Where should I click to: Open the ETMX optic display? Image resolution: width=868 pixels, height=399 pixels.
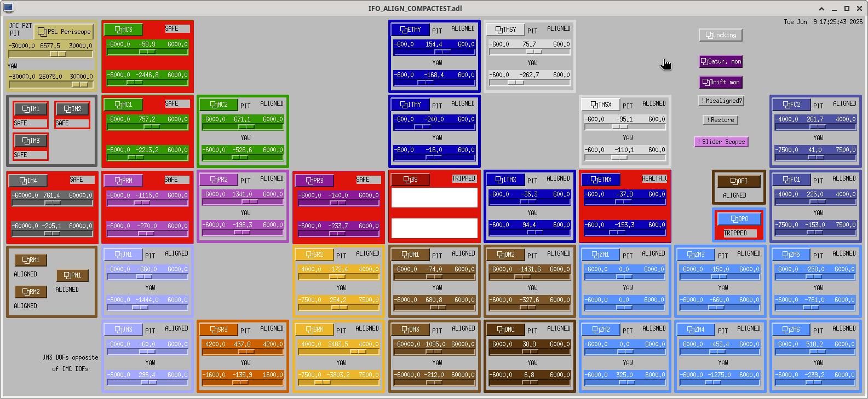click(601, 180)
